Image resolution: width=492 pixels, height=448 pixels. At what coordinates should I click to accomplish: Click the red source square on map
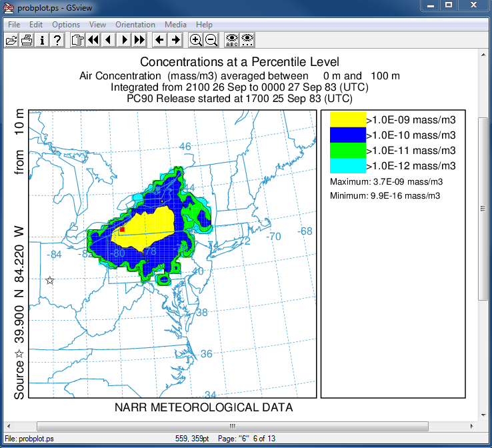tap(123, 229)
